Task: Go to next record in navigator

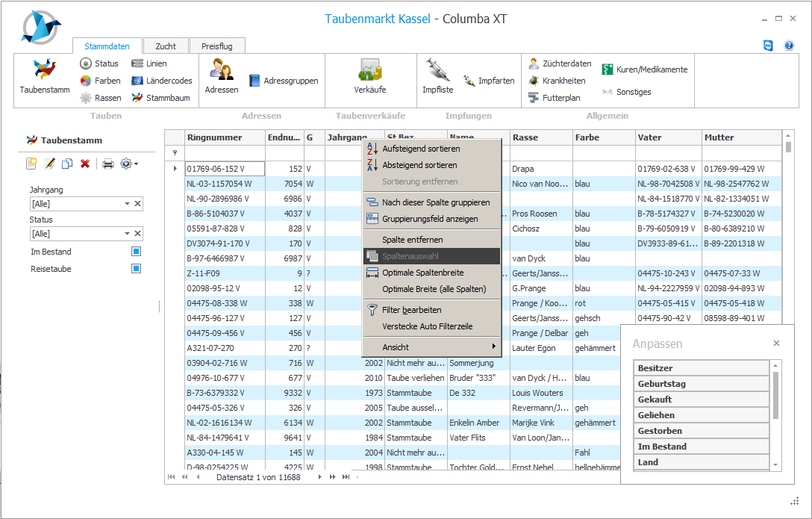Action: click(x=320, y=476)
